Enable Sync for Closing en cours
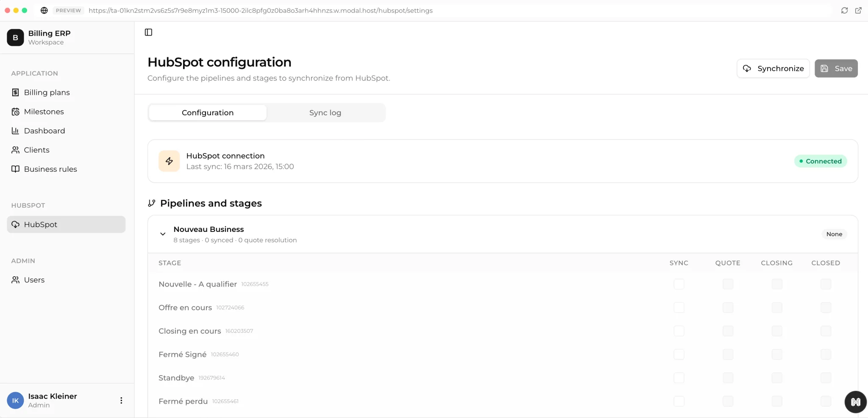The height and width of the screenshot is (418, 868). [x=679, y=331]
